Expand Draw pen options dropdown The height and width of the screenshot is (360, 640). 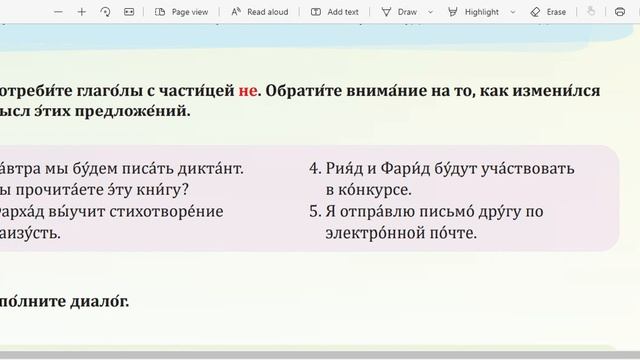[430, 12]
